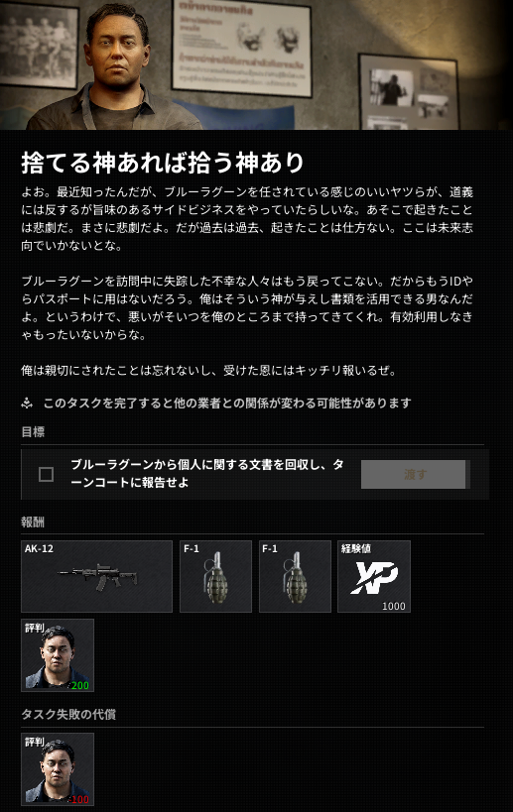Click the first briefing paragraph starting よお
This screenshot has width=513, height=812.
[247, 218]
